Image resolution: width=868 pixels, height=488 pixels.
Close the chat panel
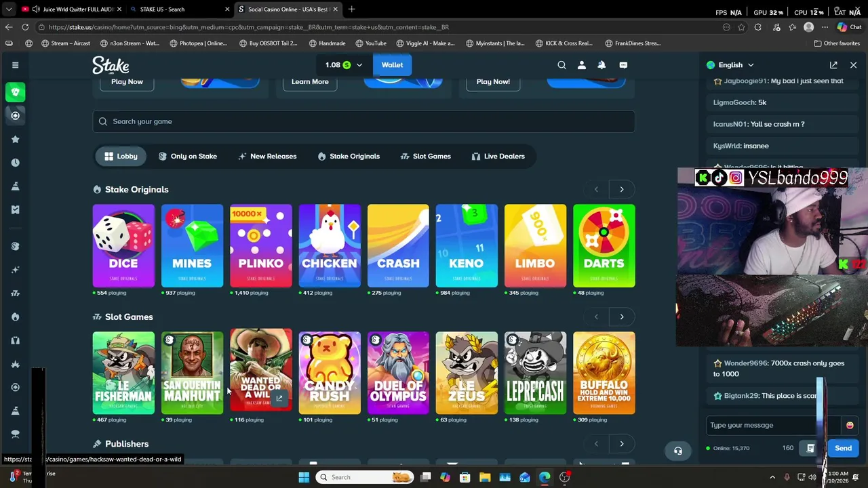pos(853,65)
